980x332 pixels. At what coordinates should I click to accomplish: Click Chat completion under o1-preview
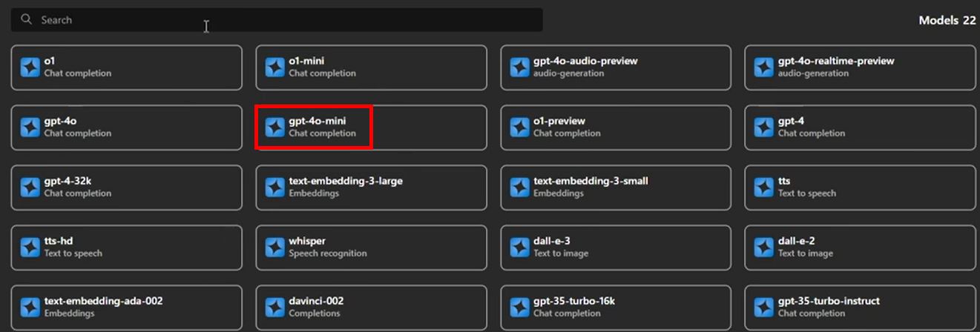[567, 133]
